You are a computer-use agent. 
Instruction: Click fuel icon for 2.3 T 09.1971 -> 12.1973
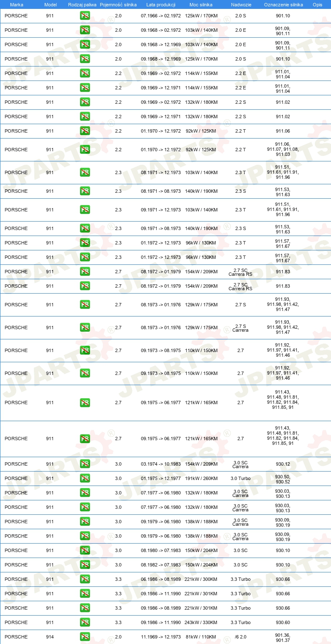pos(85,210)
